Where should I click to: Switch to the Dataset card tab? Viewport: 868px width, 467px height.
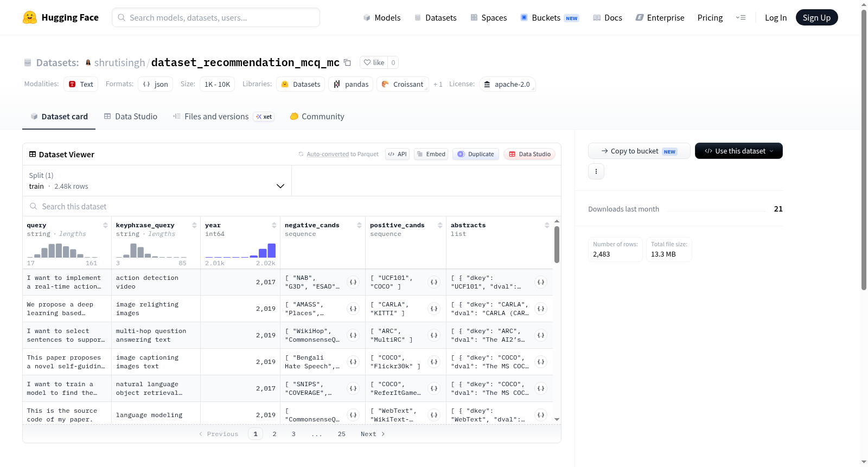tap(59, 116)
